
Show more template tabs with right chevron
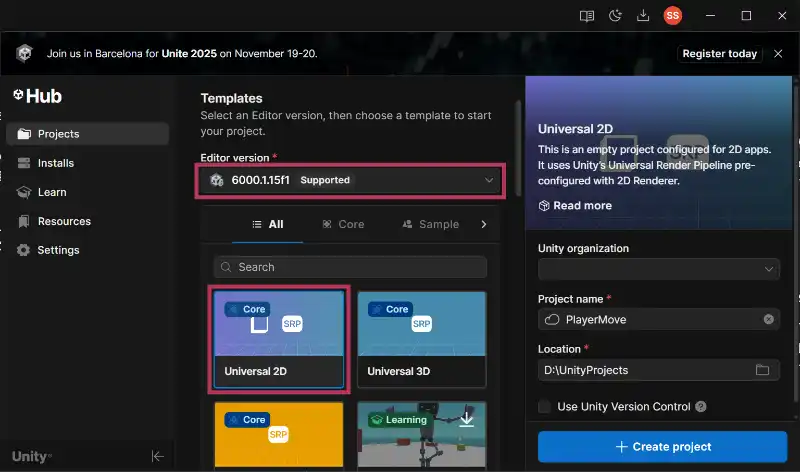pyautogui.click(x=484, y=224)
